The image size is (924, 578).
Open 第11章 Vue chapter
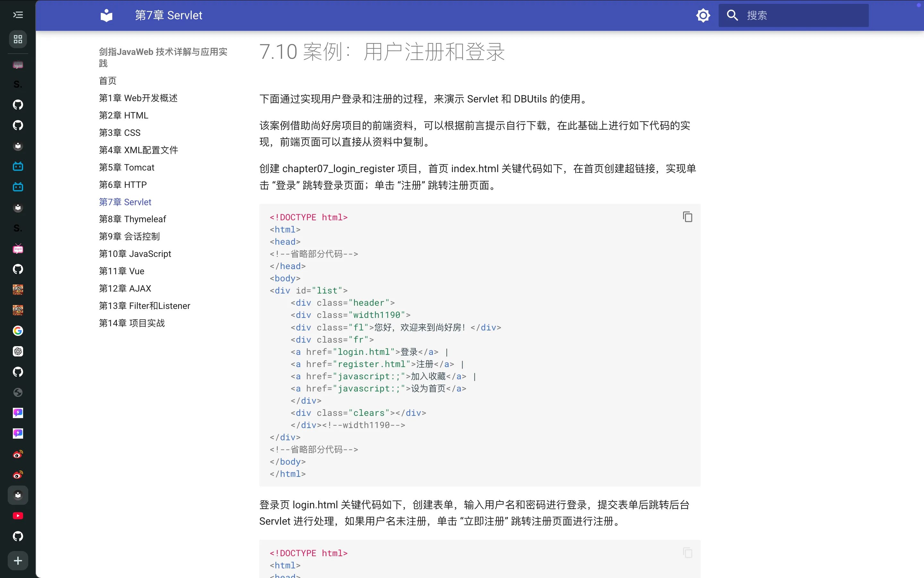point(122,271)
